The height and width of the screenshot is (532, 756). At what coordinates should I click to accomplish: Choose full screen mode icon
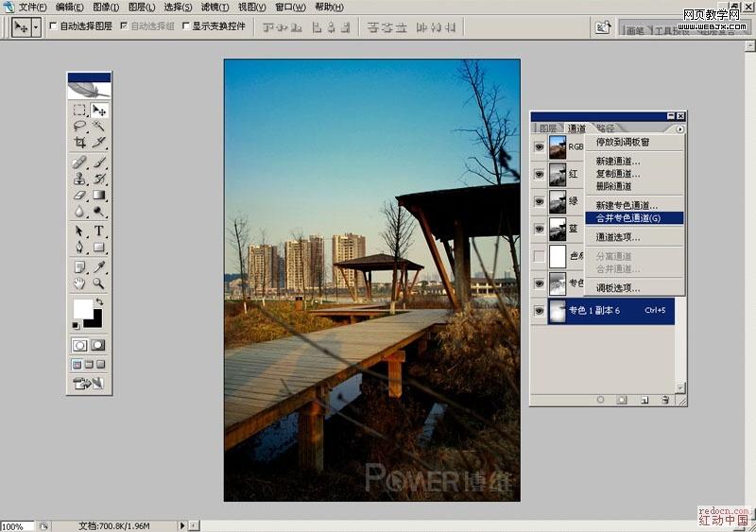[x=101, y=365]
